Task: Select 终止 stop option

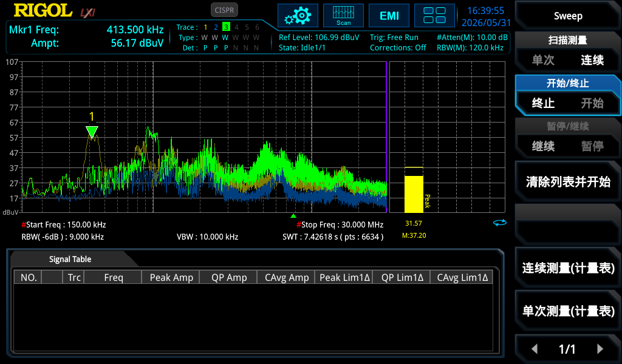Action: tap(543, 103)
